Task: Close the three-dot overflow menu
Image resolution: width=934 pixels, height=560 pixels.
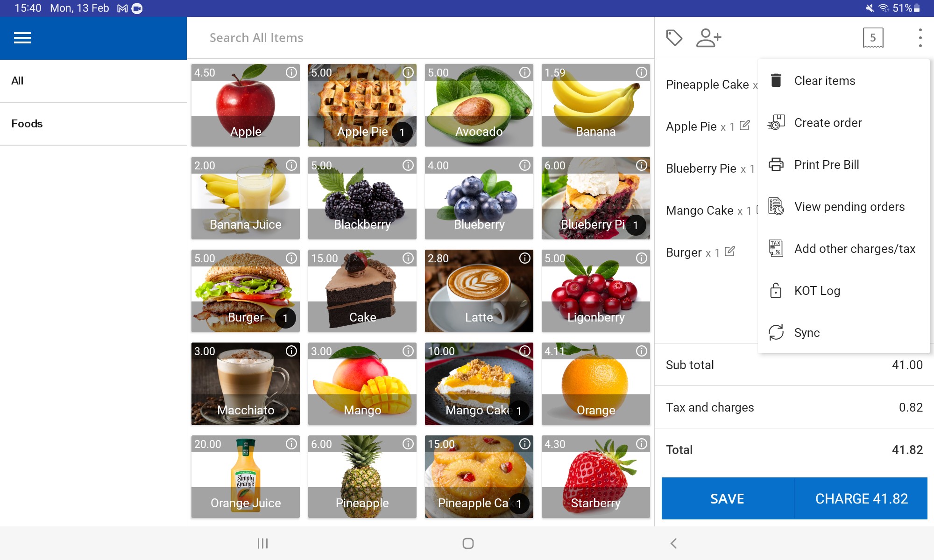Action: [x=920, y=38]
